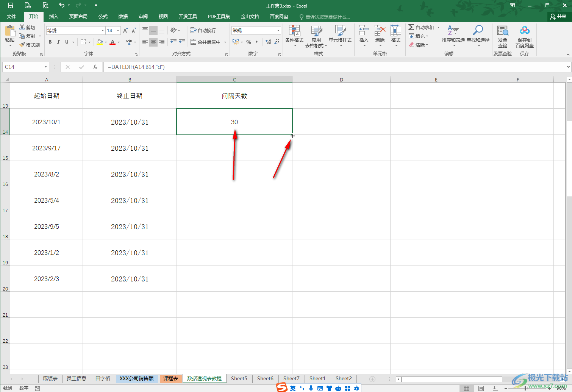
Task: Open the font name dropdown (等线)
Action: 103,30
